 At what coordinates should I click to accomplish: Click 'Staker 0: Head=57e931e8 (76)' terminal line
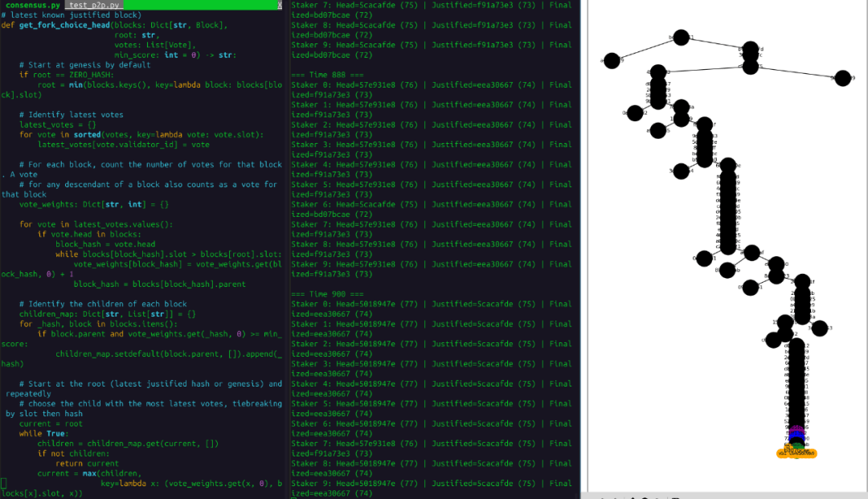pyautogui.click(x=432, y=84)
